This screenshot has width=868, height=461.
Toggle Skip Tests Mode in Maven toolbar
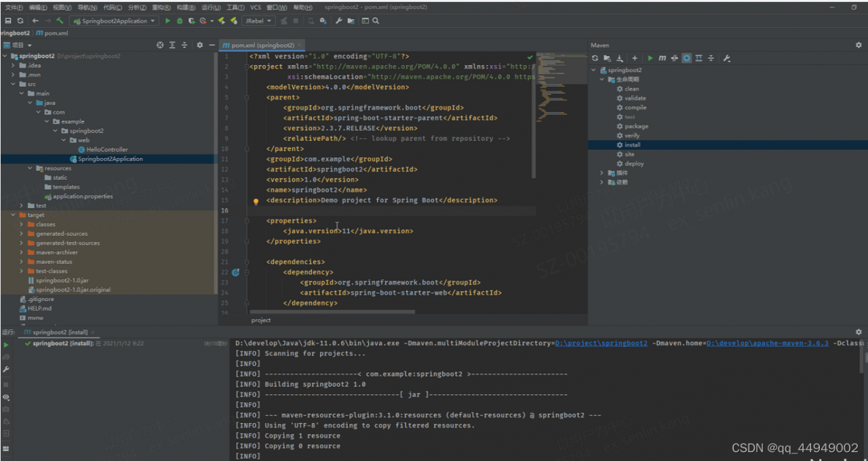(x=687, y=58)
